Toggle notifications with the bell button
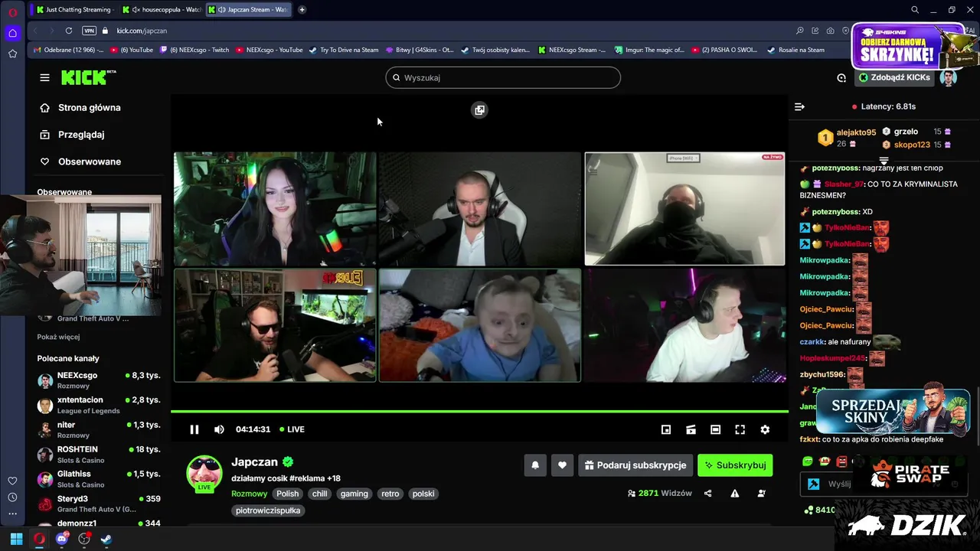Image resolution: width=980 pixels, height=551 pixels. [x=535, y=465]
